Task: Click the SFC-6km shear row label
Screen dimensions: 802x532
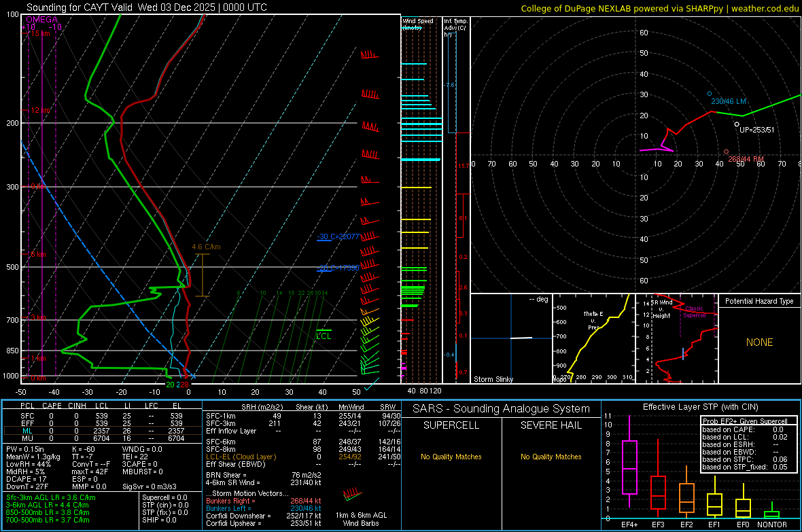Action: coord(221,442)
